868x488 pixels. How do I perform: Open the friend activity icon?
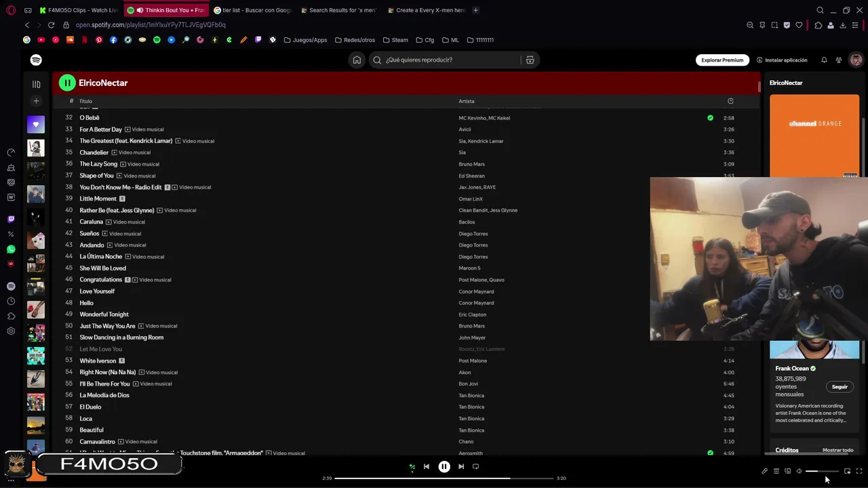tap(839, 60)
